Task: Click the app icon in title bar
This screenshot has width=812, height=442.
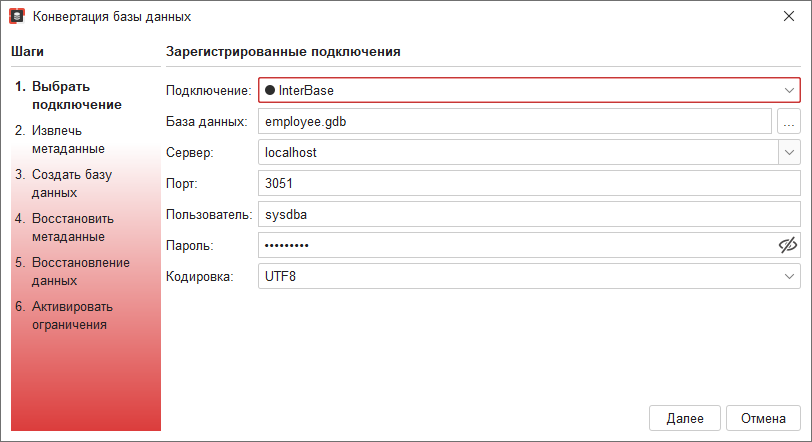Action: pos(16,17)
